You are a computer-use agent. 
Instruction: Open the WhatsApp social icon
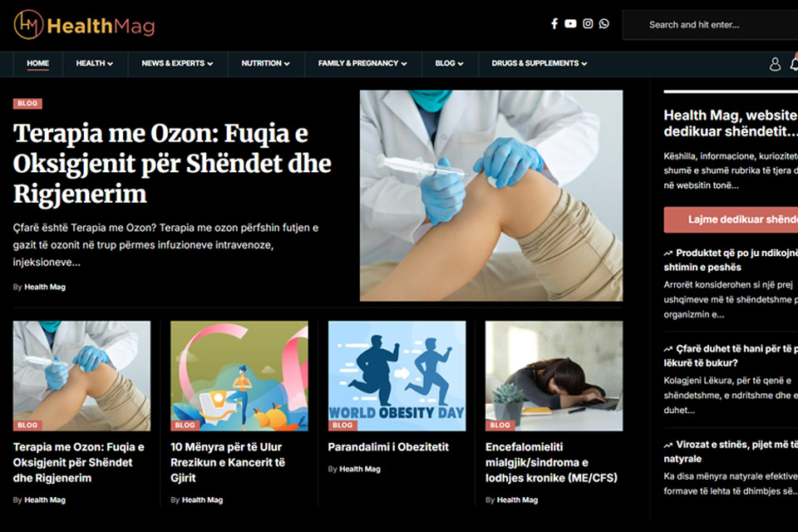pos(604,24)
